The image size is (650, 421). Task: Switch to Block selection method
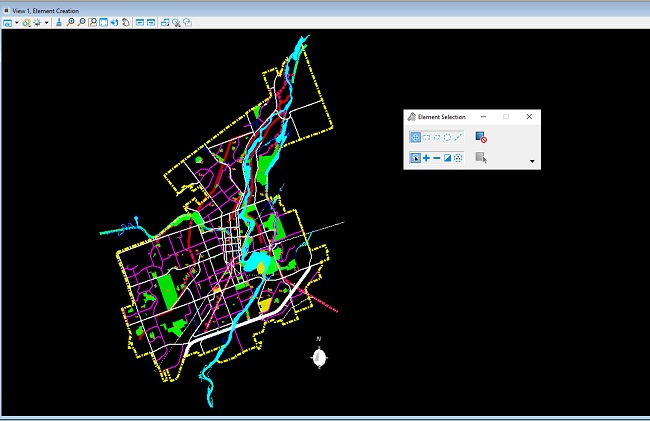pos(426,137)
